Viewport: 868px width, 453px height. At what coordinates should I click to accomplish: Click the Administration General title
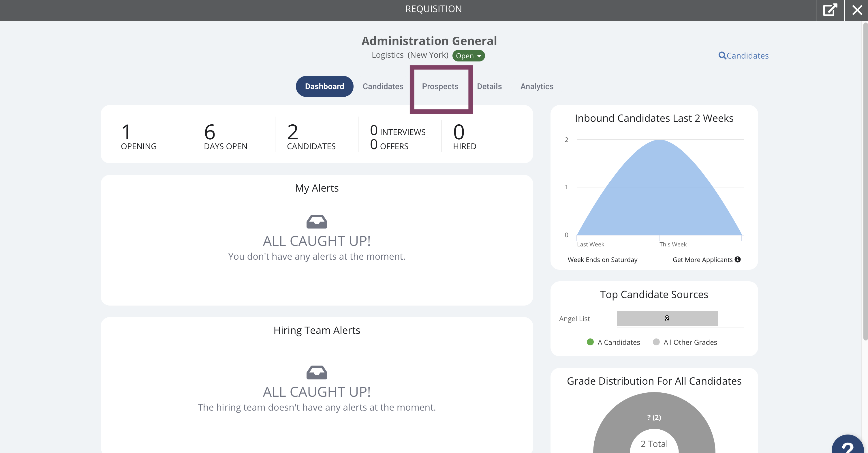point(429,41)
